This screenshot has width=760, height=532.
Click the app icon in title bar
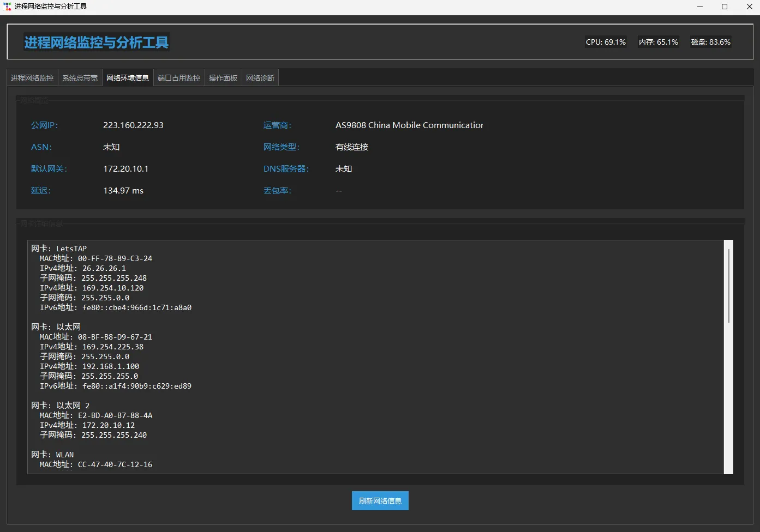tap(7, 7)
